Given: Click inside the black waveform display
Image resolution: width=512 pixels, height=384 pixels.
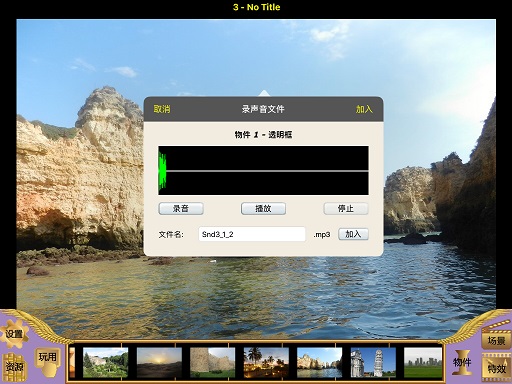Looking at the screenshot, I should pos(263,170).
